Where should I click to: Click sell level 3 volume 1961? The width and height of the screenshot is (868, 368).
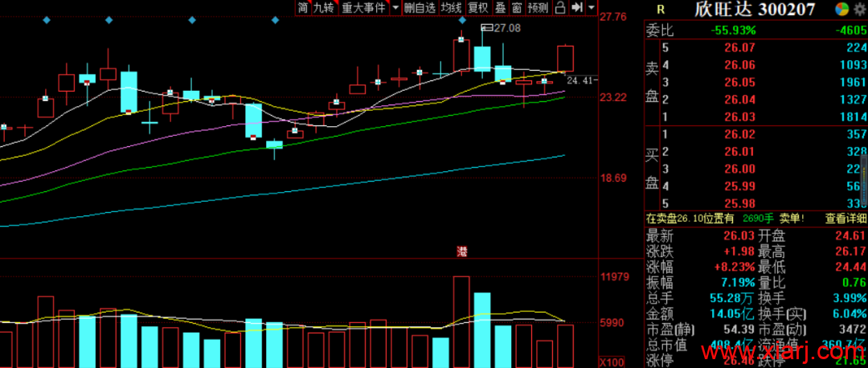(853, 83)
